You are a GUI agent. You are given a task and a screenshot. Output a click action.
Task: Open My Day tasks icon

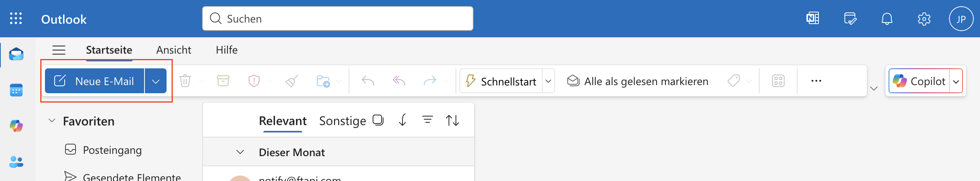point(850,19)
